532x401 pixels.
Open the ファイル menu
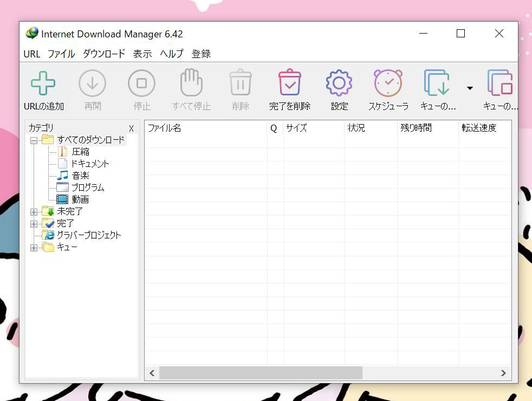click(61, 54)
